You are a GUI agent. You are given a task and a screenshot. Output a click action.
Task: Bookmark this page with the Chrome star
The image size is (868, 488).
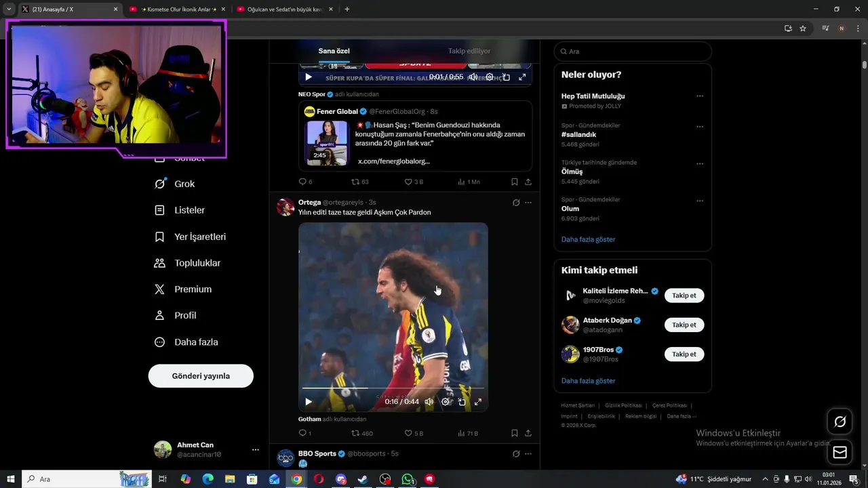click(803, 28)
